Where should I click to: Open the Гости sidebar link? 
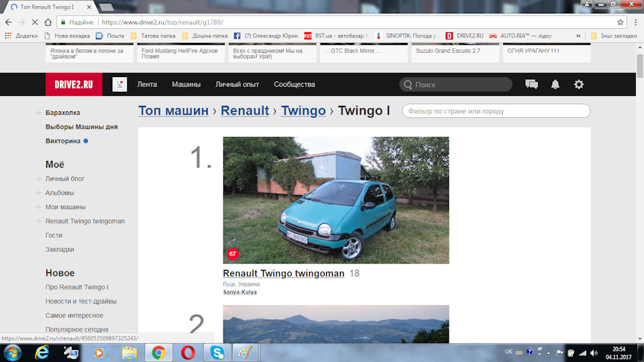(x=54, y=235)
